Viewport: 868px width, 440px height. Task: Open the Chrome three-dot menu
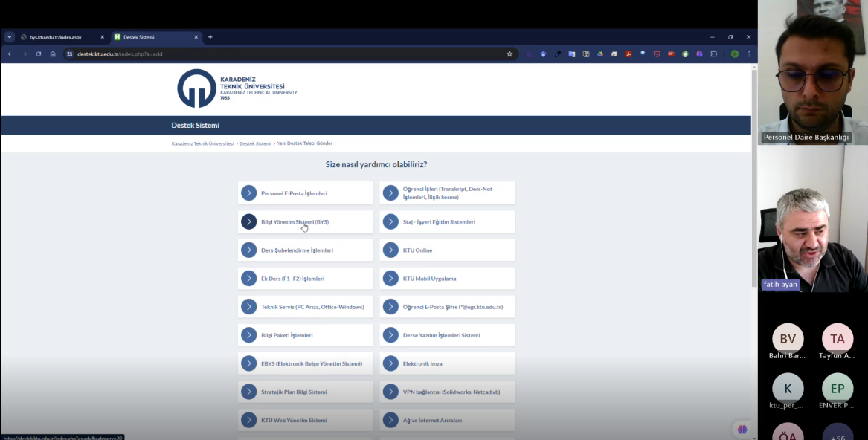click(749, 54)
